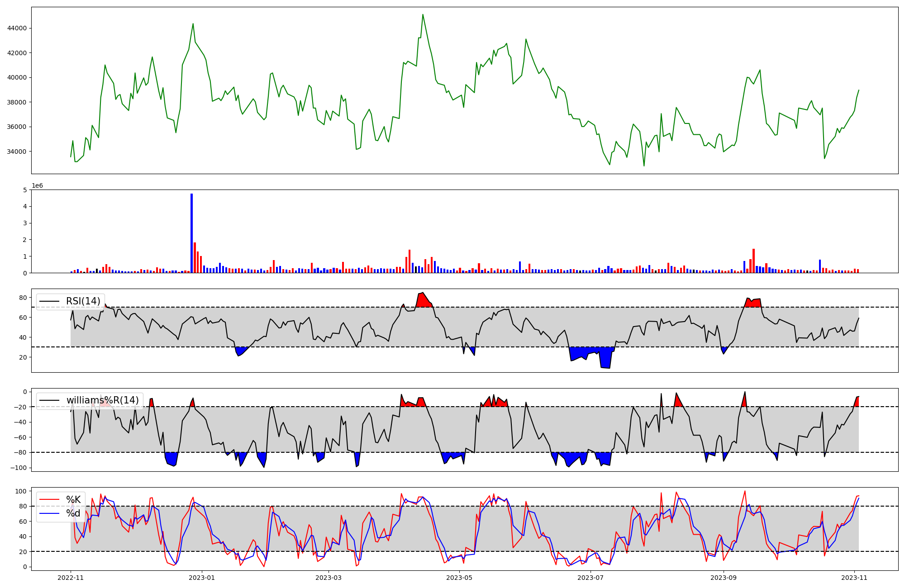This screenshot has width=905, height=588.
Task: Click the 2023-07 x-axis date label
Action: (591, 578)
